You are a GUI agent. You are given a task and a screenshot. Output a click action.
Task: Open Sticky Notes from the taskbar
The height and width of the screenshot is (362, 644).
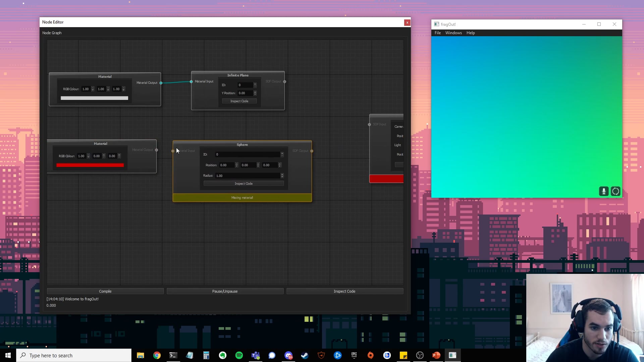(x=403, y=355)
